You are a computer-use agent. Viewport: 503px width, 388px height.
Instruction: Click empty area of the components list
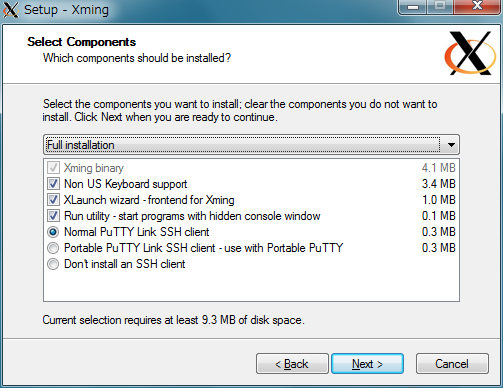coord(251,285)
